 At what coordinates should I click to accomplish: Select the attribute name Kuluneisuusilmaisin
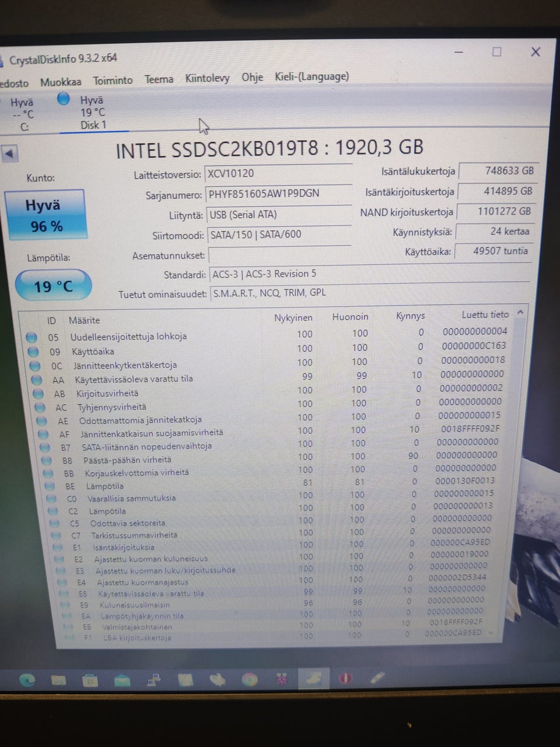(135, 605)
